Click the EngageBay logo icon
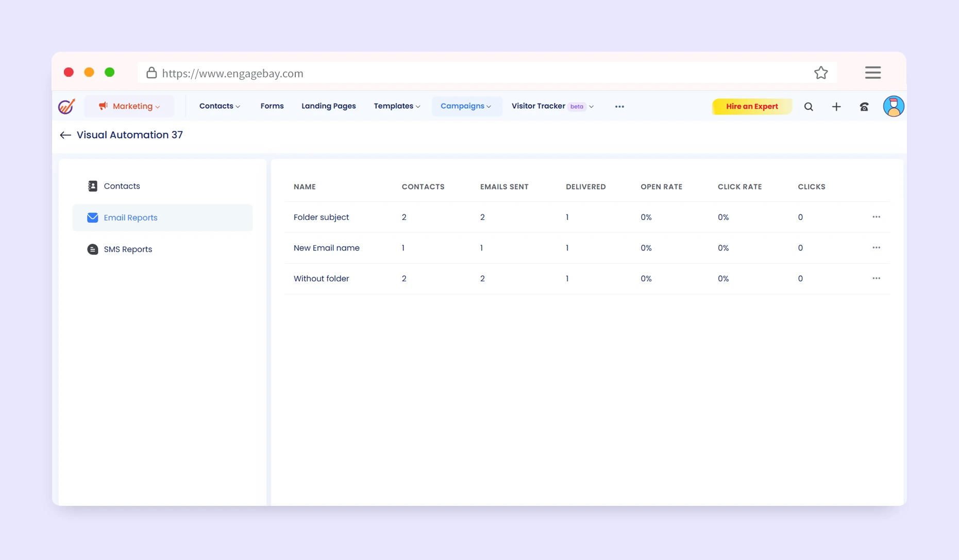The width and height of the screenshot is (959, 560). coord(66,106)
